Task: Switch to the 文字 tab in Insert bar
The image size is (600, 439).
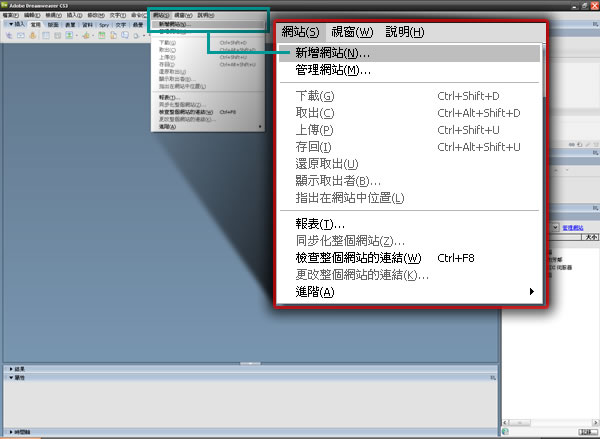Action: point(121,25)
